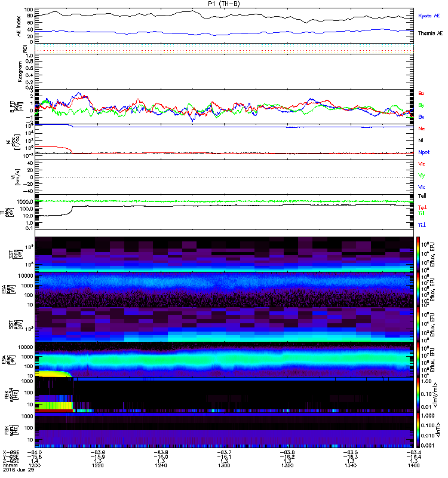
Task: Select the Themis AE legend label
Action: click(x=430, y=33)
